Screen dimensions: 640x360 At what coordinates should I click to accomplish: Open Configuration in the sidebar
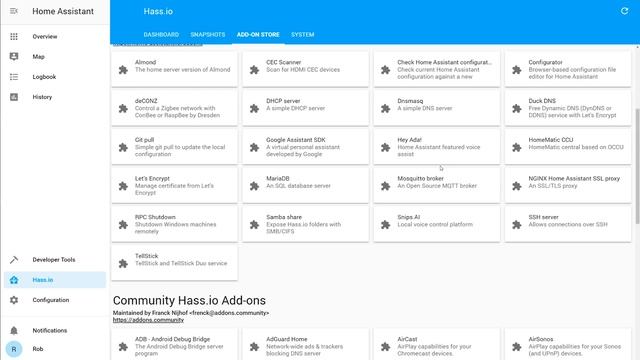[51, 300]
